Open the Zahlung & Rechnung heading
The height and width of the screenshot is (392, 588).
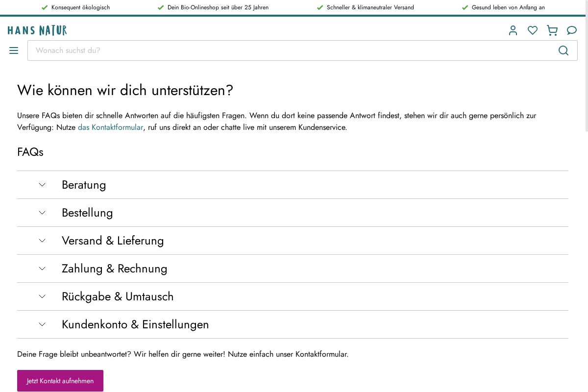115,269
